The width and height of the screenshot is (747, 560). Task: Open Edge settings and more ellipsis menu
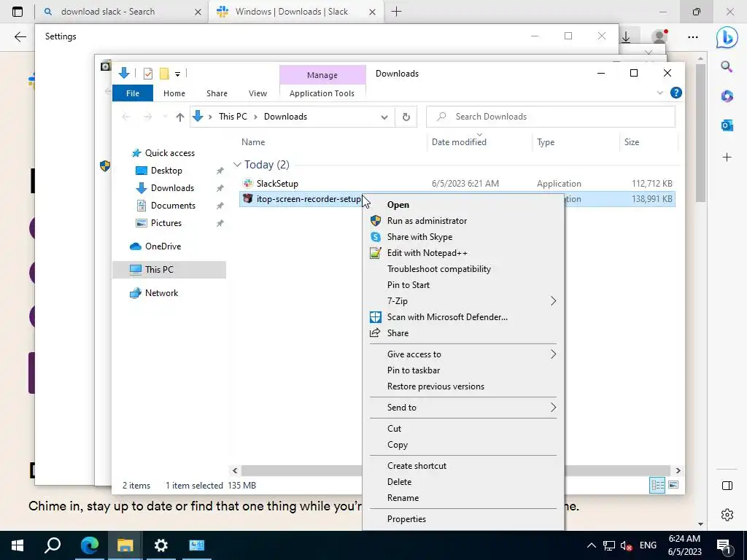693,36
